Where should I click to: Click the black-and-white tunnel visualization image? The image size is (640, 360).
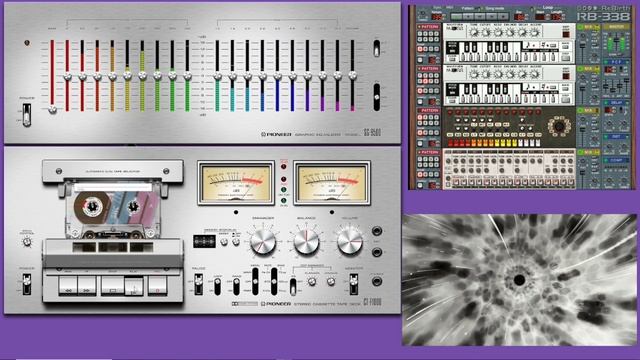click(x=520, y=280)
